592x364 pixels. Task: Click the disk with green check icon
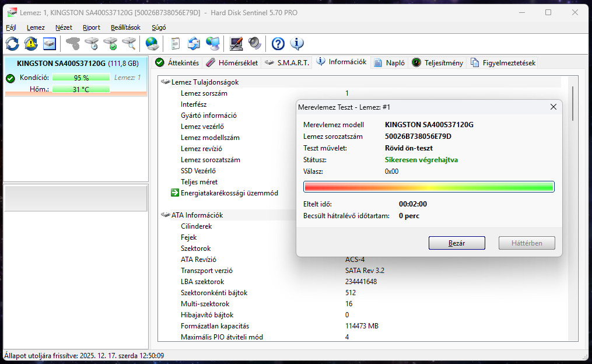coord(111,44)
